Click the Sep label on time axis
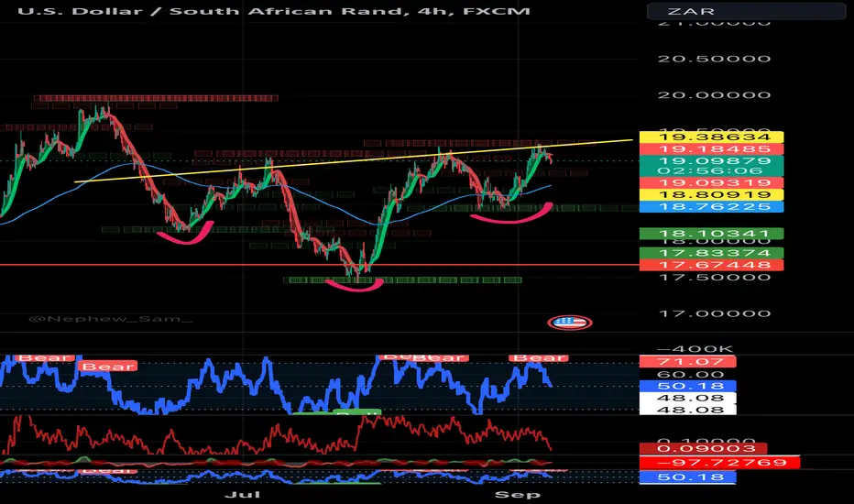The width and height of the screenshot is (854, 504). click(518, 494)
